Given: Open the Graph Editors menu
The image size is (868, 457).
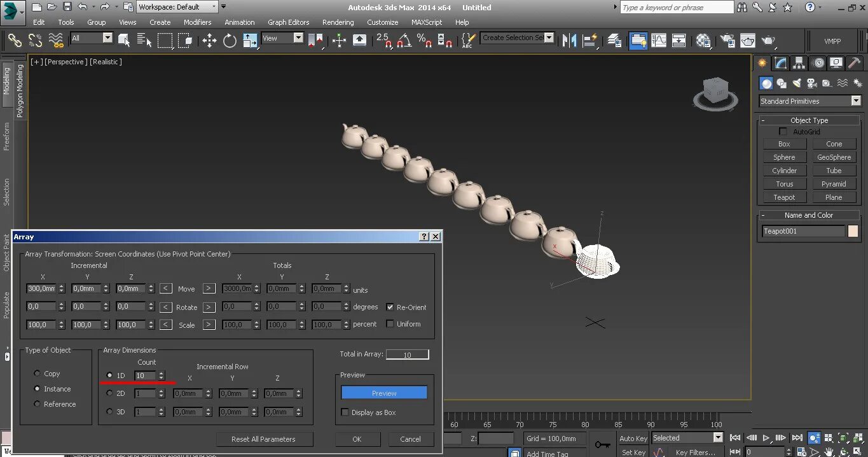Looking at the screenshot, I should 288,22.
